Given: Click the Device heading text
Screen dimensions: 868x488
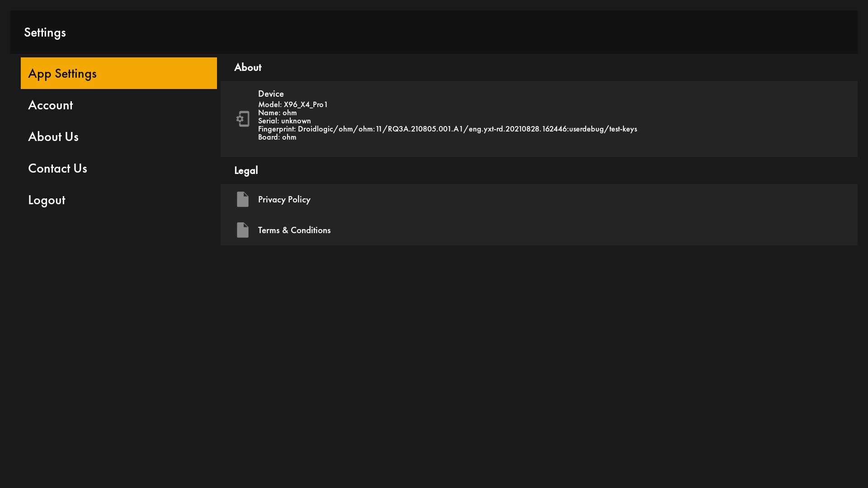Looking at the screenshot, I should pyautogui.click(x=271, y=94).
